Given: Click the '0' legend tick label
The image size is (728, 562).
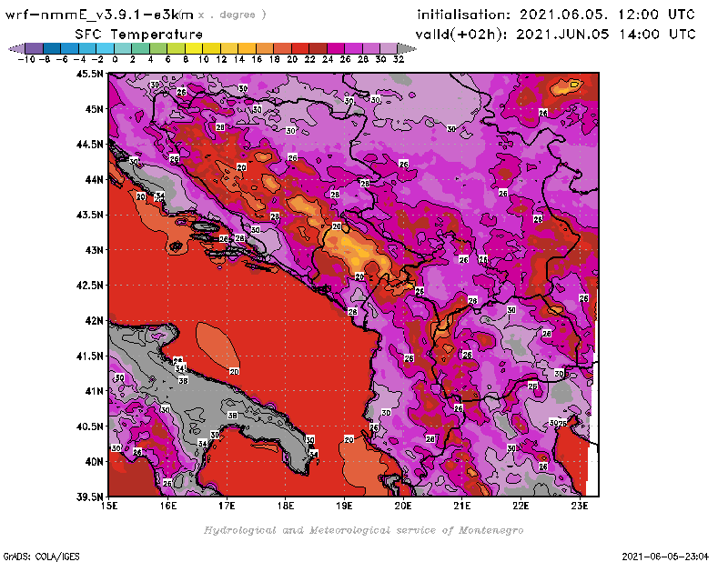Looking at the screenshot, I should point(115,59).
